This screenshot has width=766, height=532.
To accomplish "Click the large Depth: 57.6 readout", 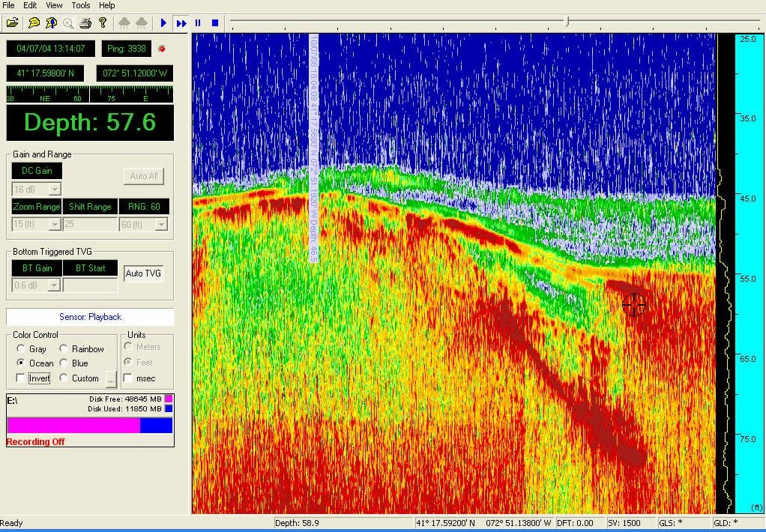I will 90,122.
